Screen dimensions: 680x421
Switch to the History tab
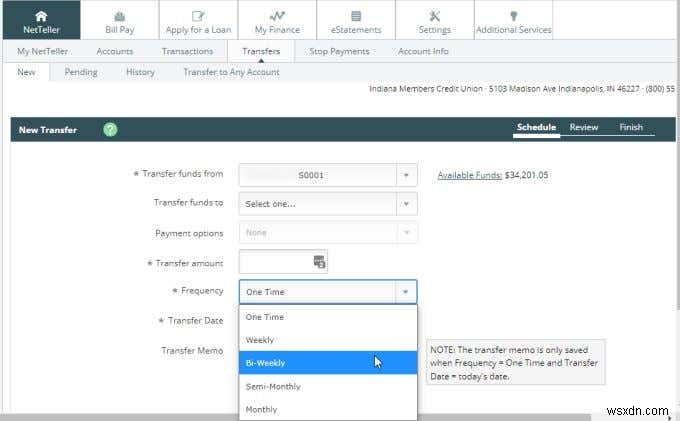141,72
